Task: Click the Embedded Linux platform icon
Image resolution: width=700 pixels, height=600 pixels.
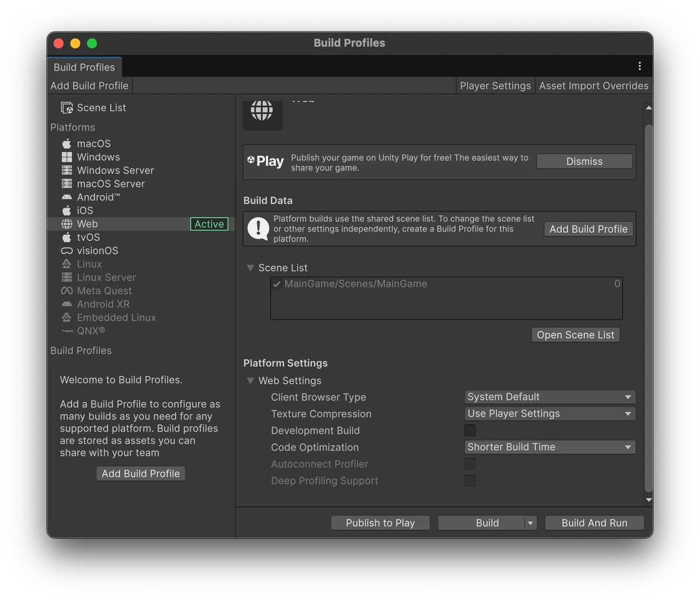Action: (x=67, y=318)
